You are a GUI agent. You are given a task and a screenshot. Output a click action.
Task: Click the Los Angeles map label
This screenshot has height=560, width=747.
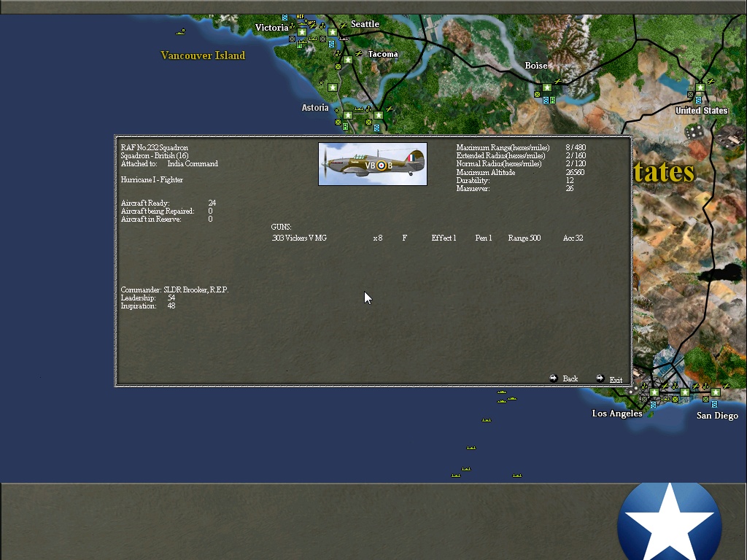point(617,413)
